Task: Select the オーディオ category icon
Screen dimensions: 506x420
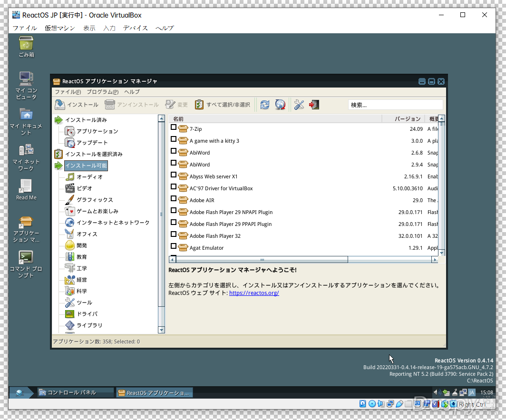Action: click(70, 177)
